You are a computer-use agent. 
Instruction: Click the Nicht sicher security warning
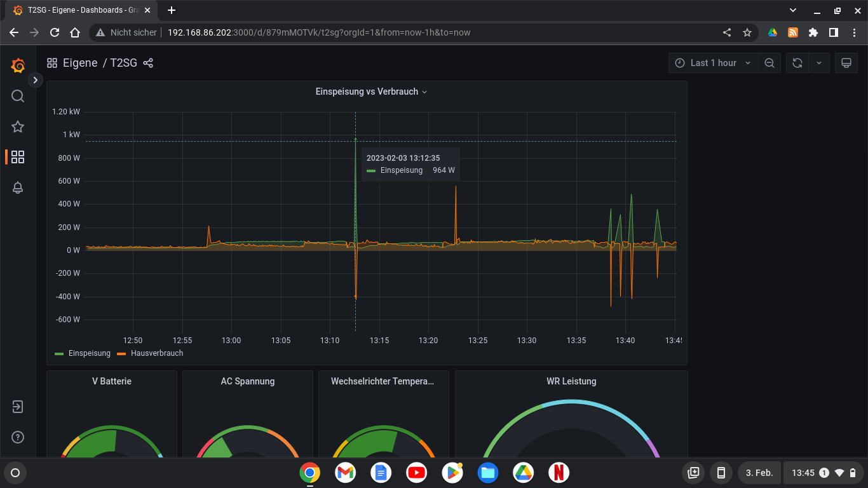126,32
